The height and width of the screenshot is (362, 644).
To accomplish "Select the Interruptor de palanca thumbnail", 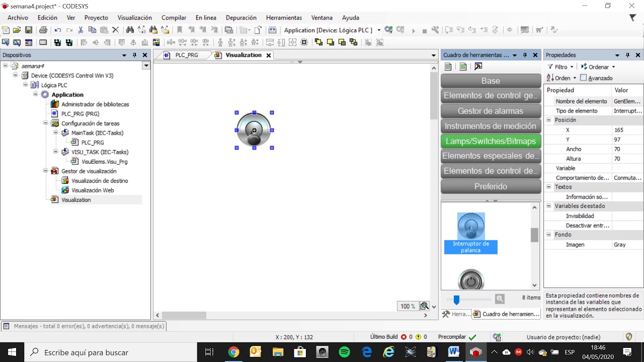I will (x=471, y=233).
